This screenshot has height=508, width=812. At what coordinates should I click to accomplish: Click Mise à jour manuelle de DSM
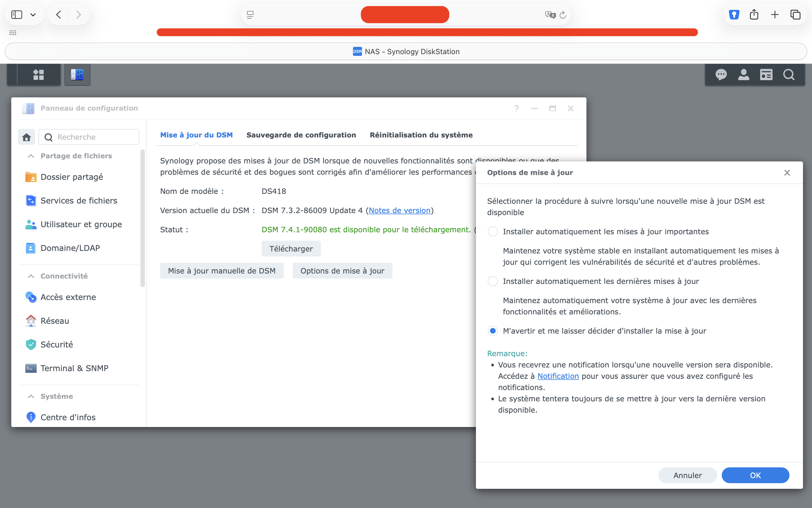221,271
